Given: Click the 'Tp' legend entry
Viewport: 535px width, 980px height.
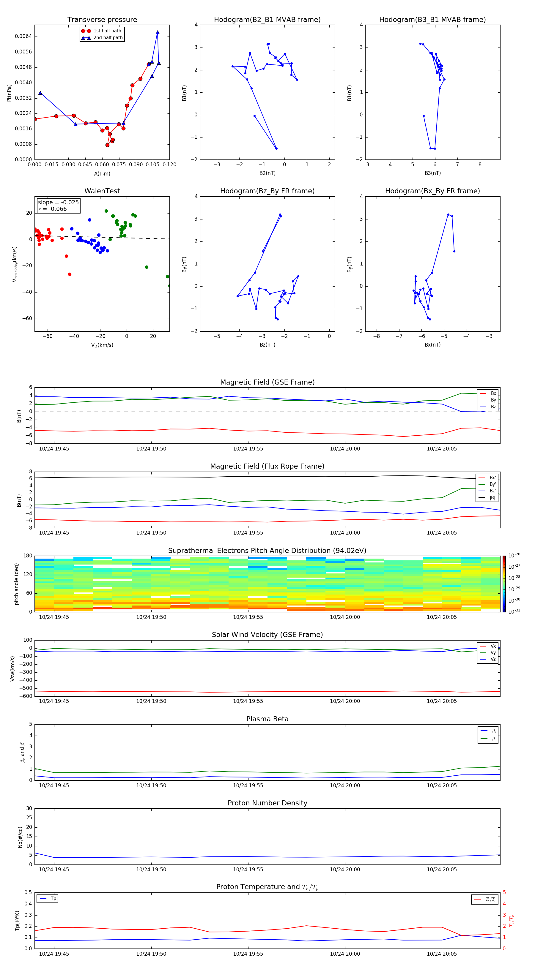Looking at the screenshot, I should click(48, 899).
